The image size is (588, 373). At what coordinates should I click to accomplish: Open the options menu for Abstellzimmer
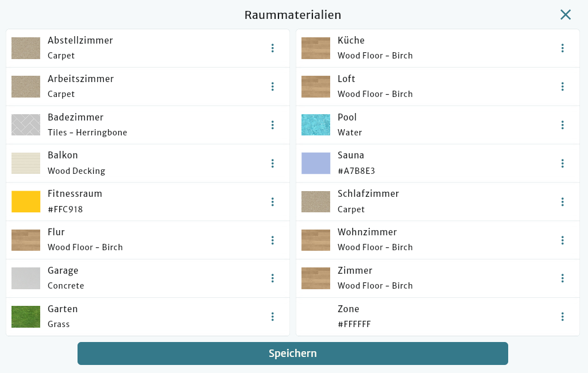(x=273, y=48)
